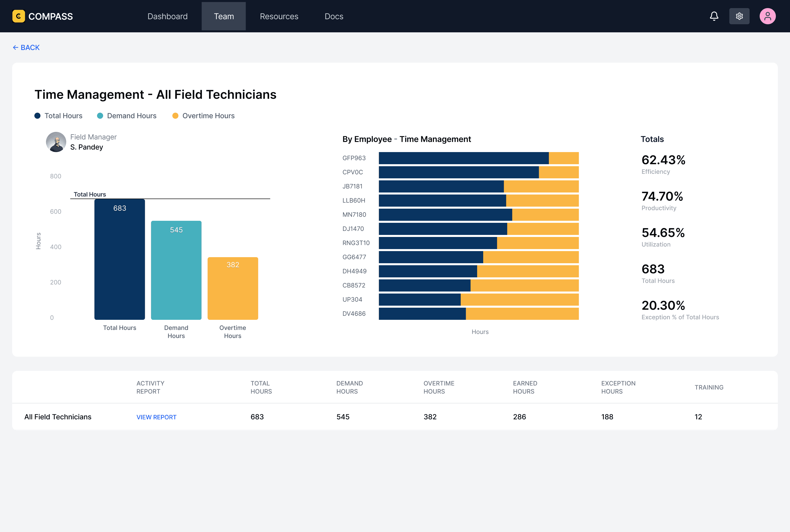Toggle Overtime Hours legend item

[x=203, y=116]
